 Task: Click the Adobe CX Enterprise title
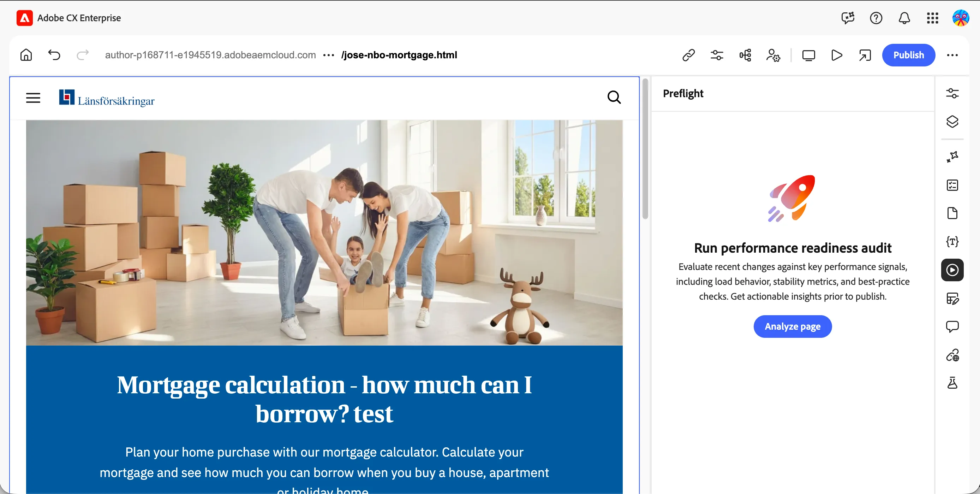(79, 18)
